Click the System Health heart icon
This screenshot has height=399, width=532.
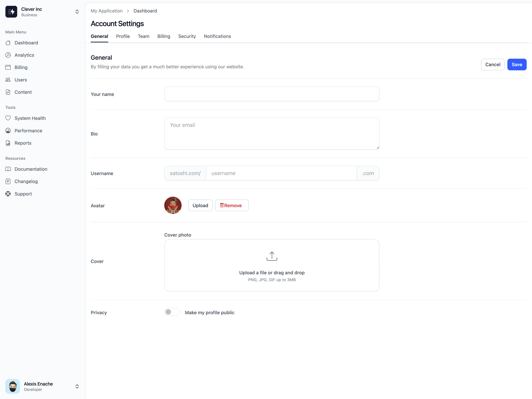tap(8, 118)
